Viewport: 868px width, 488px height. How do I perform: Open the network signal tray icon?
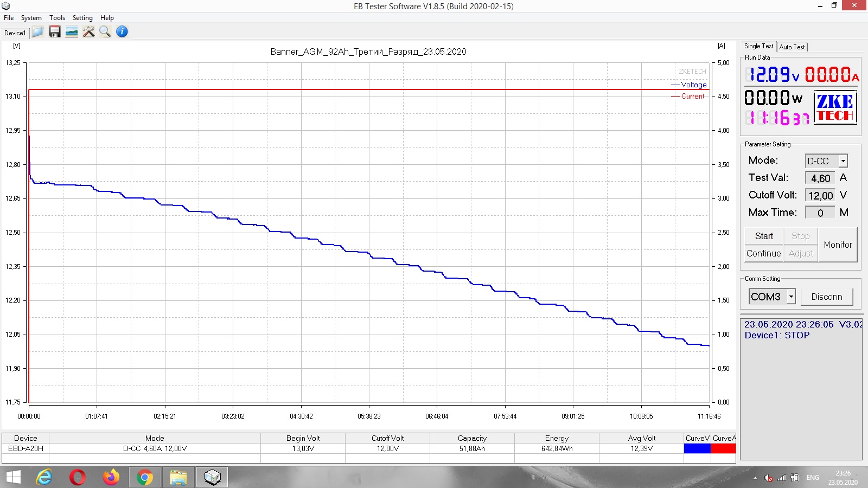(782, 478)
